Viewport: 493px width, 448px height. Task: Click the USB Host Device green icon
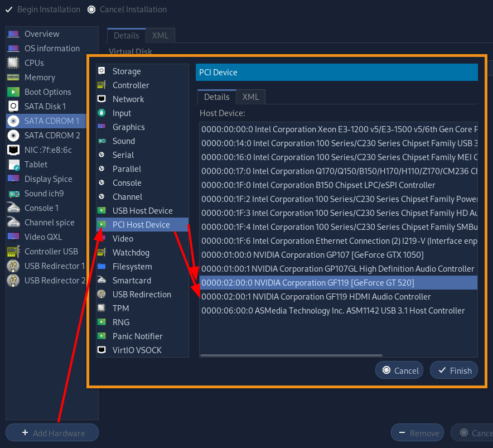pyautogui.click(x=101, y=210)
